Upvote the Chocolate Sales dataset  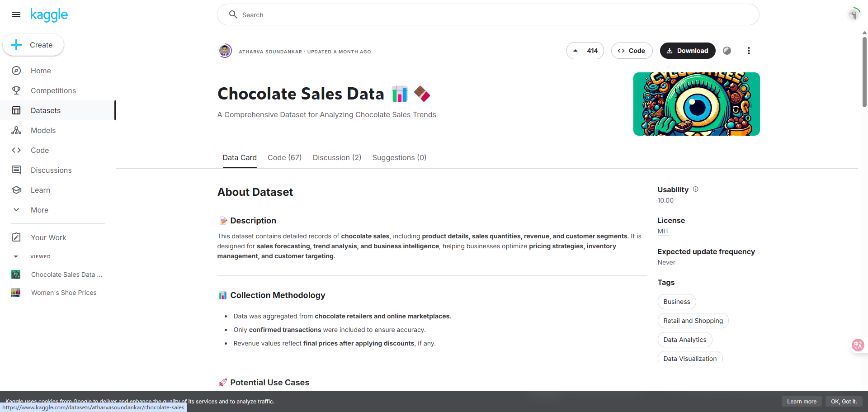pos(575,51)
